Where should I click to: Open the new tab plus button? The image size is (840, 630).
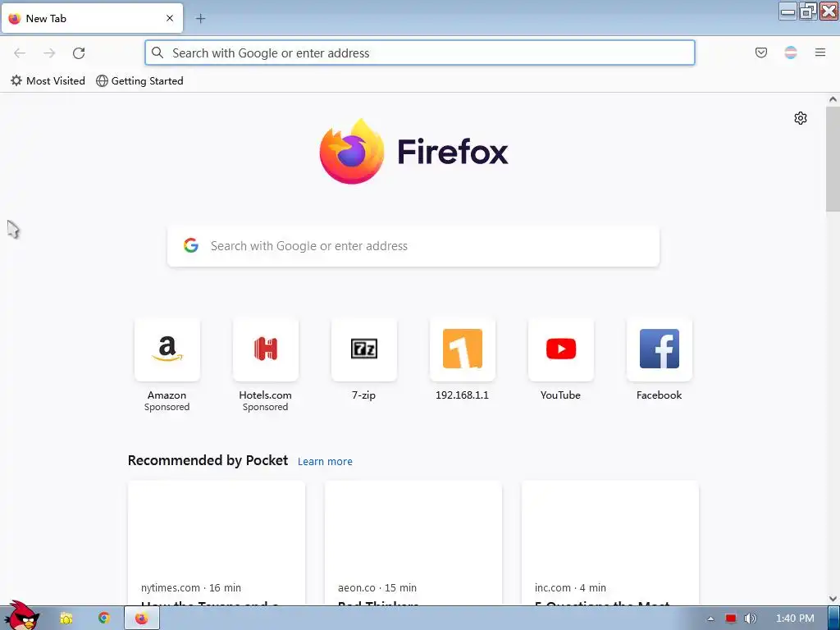tap(200, 19)
